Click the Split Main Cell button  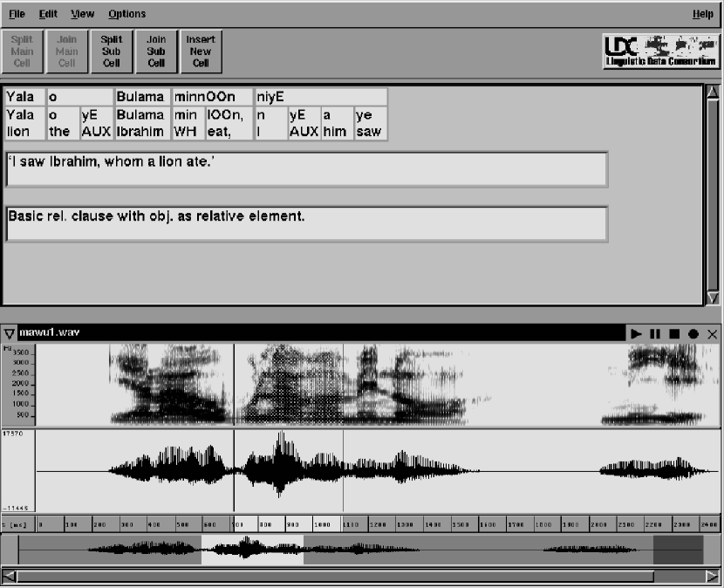point(22,51)
